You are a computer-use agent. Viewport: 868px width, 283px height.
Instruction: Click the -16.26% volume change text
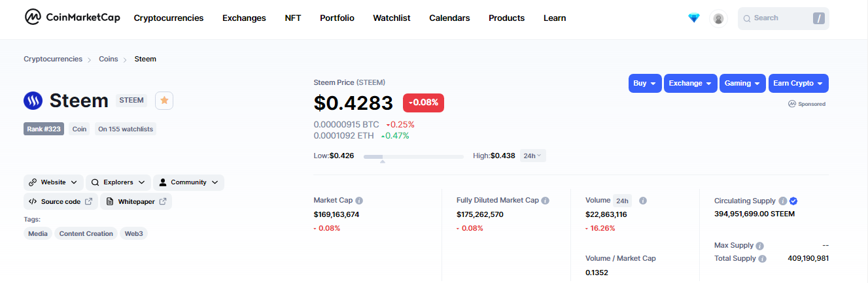pyautogui.click(x=600, y=228)
